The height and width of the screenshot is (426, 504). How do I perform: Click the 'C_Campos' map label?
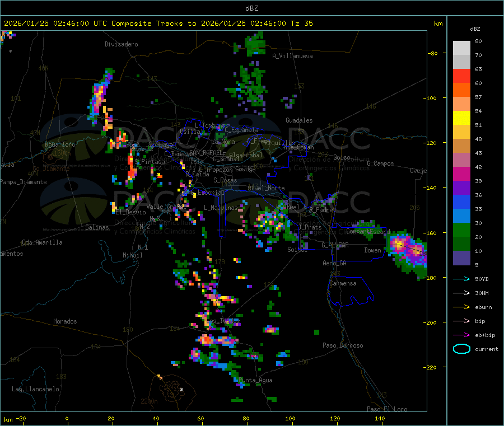tap(381, 163)
